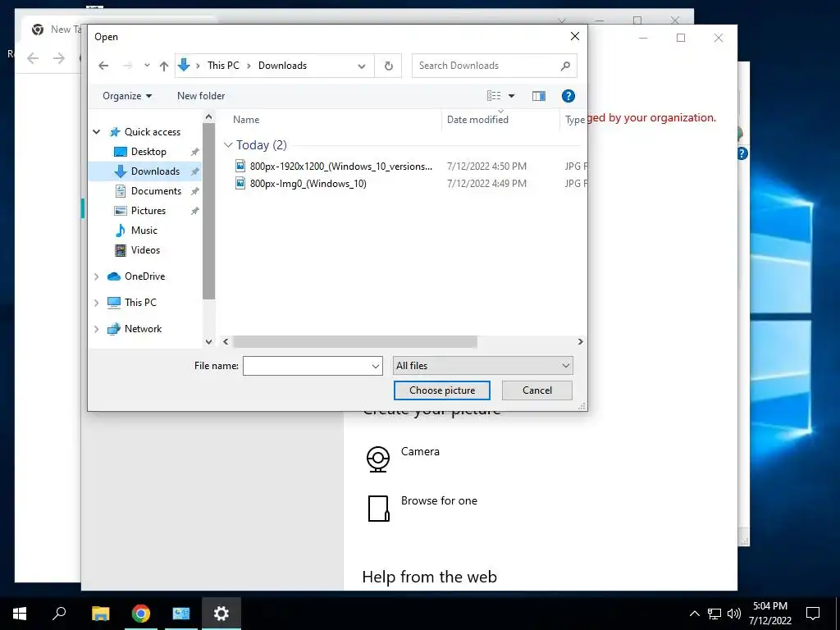Open Videos folder in sidebar

pos(145,250)
